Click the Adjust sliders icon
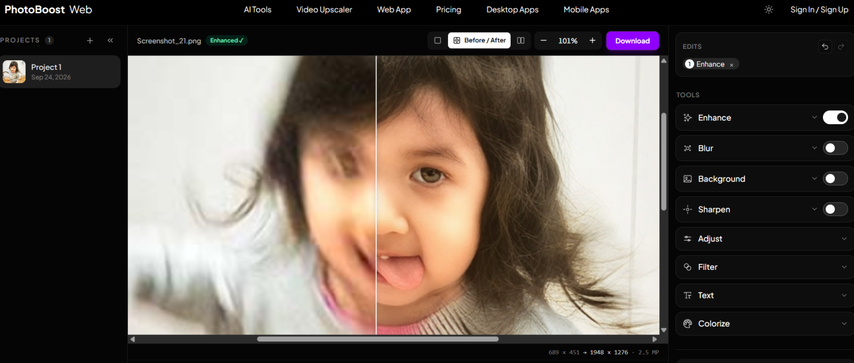Image resolution: width=854 pixels, height=363 pixels. (x=688, y=239)
